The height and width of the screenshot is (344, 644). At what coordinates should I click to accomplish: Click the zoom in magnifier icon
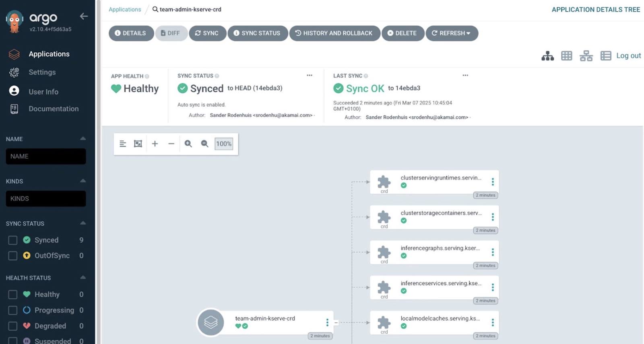[188, 144]
